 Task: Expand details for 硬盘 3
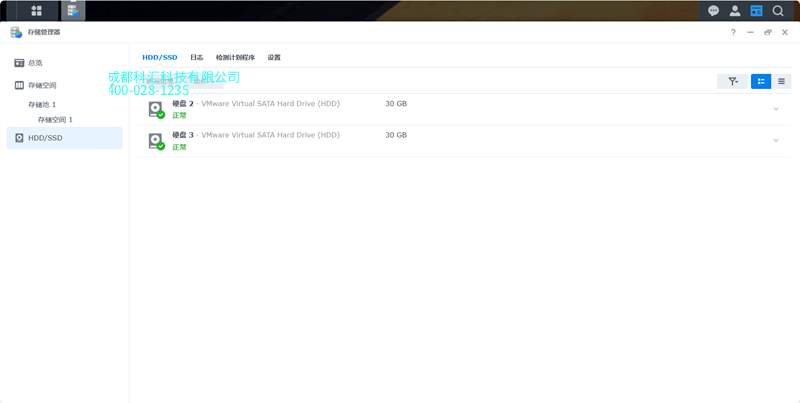coord(776,140)
